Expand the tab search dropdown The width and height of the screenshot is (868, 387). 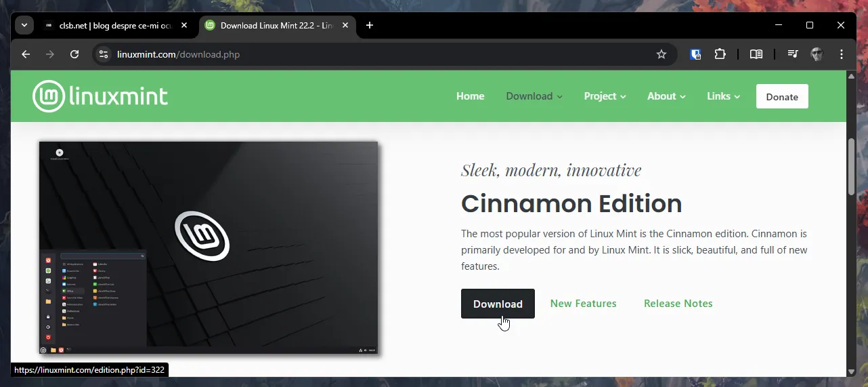pyautogui.click(x=24, y=25)
